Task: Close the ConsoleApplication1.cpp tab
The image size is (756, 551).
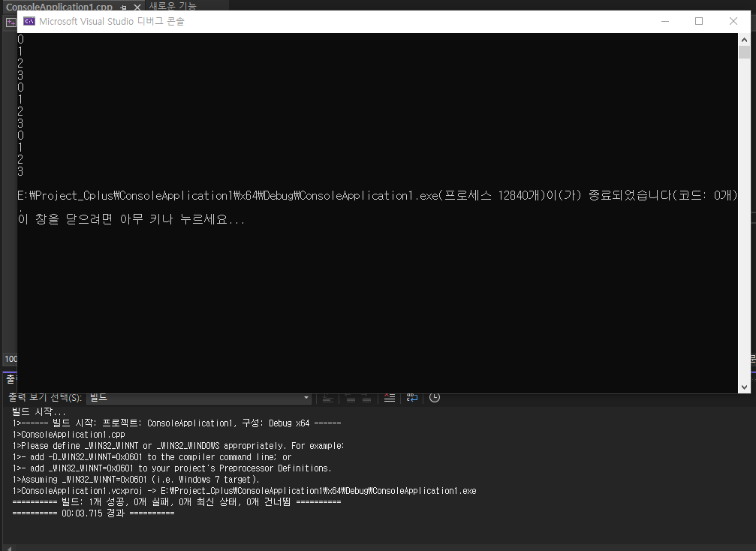Action: 137,7
